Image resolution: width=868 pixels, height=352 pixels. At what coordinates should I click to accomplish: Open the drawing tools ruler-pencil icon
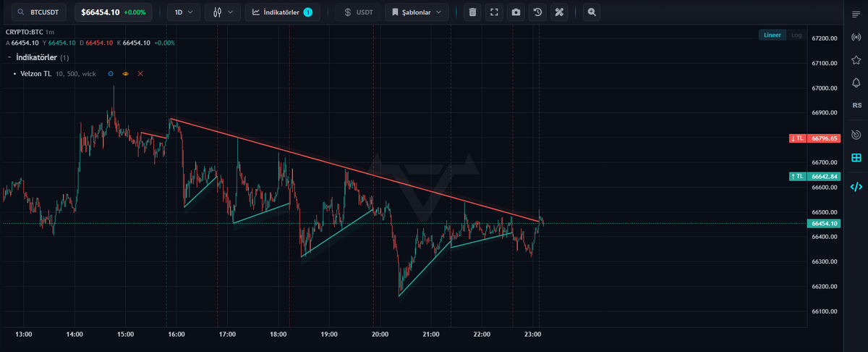[x=559, y=12]
